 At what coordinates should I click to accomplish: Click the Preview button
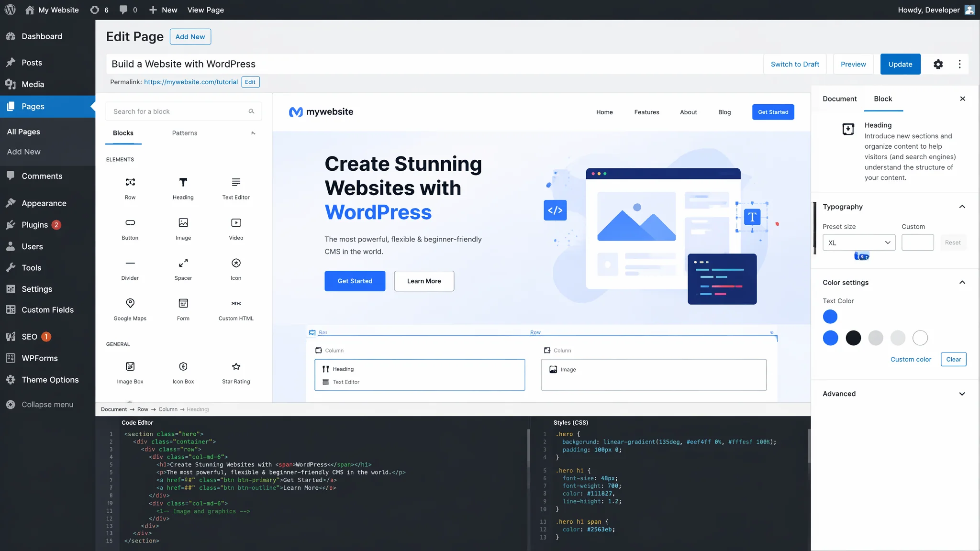pyautogui.click(x=853, y=64)
